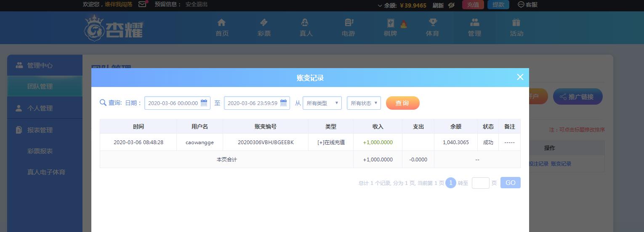The image size is (644, 232).
Task: Open 体育 sports nav item
Action: (432, 28)
